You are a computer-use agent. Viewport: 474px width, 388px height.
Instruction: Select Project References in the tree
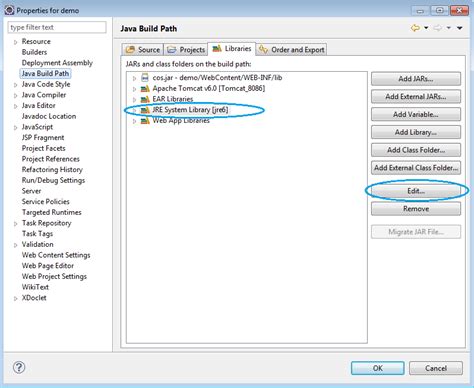pos(50,159)
